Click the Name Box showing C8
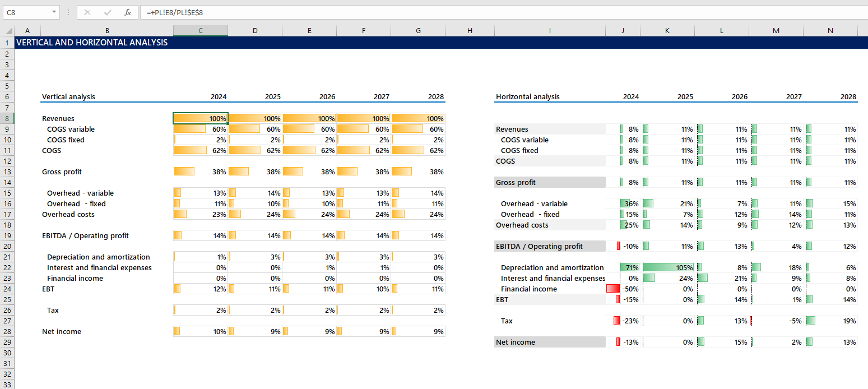Screen dimensions: 868x389 pyautogui.click(x=27, y=12)
